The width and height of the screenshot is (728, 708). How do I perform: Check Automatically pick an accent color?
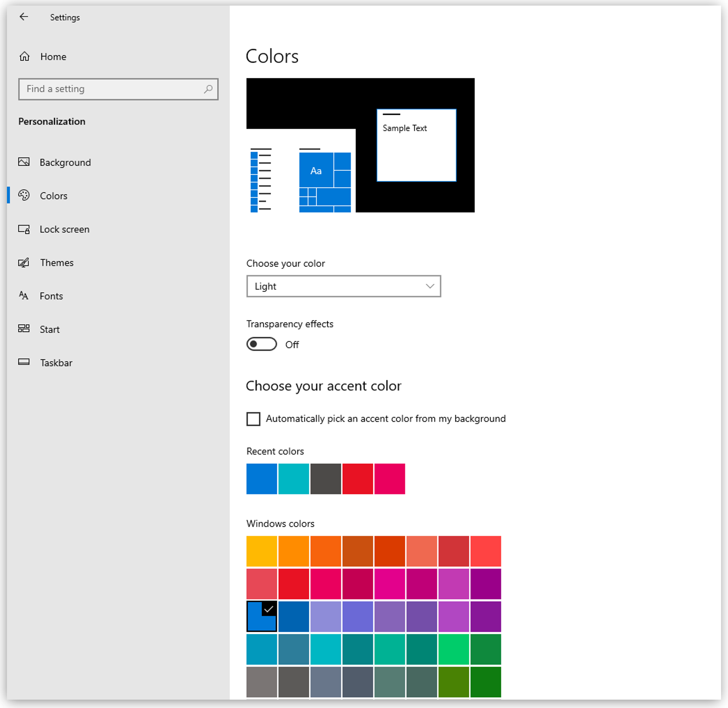[x=253, y=419]
